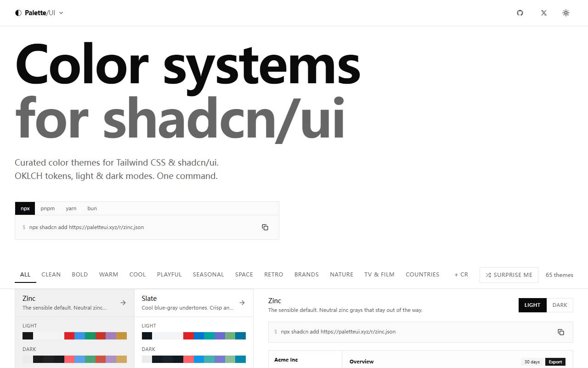The width and height of the screenshot is (588, 368).
Task: Switch Zinc preview to DARK mode
Action: (560, 305)
